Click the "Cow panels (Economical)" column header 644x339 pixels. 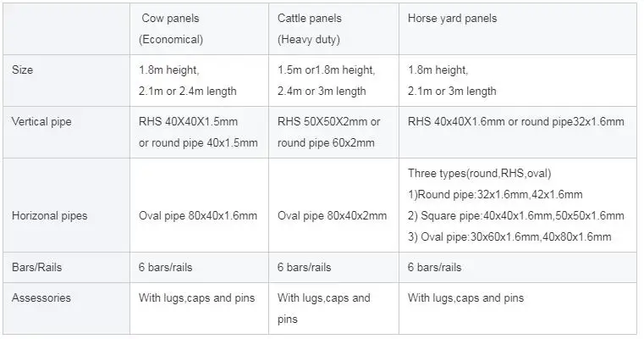pyautogui.click(x=170, y=28)
